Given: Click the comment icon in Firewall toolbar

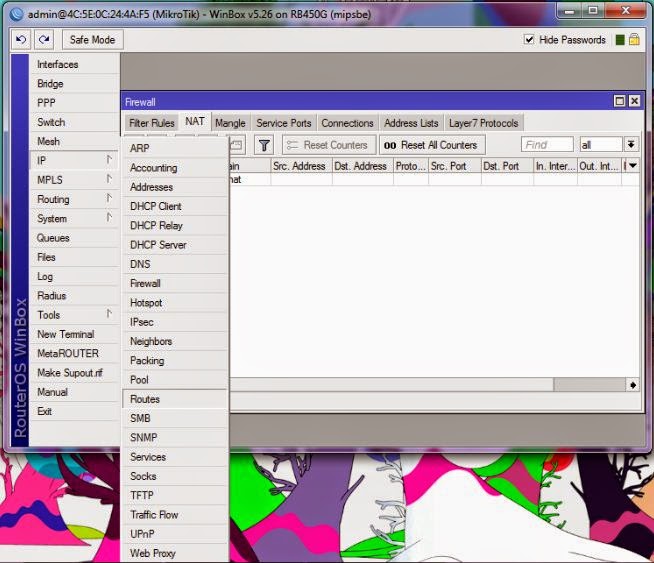Looking at the screenshot, I should pyautogui.click(x=236, y=145).
